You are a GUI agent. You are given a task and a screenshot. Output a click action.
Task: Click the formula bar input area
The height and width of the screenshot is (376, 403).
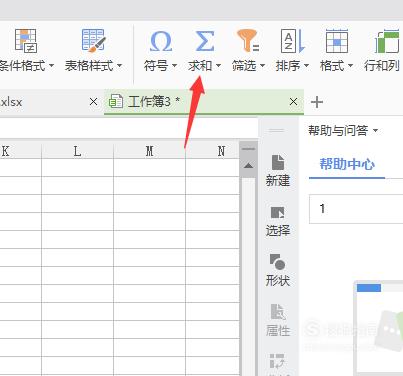point(129,128)
